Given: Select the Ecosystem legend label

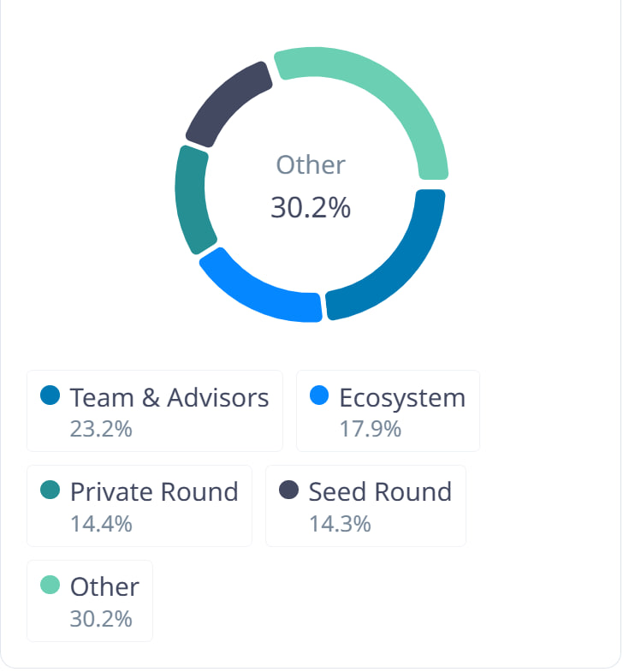Looking at the screenshot, I should tap(402, 397).
